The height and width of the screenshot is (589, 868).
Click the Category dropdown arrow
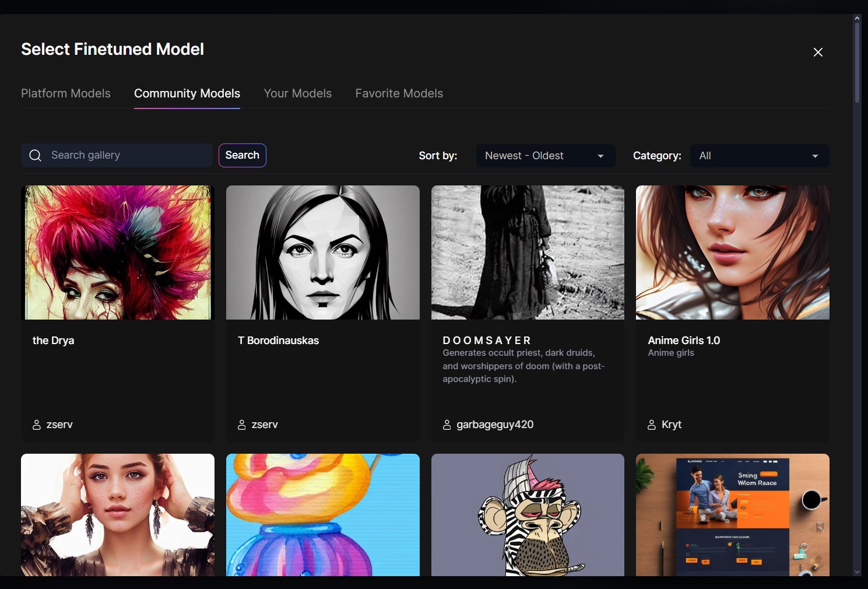tap(815, 156)
